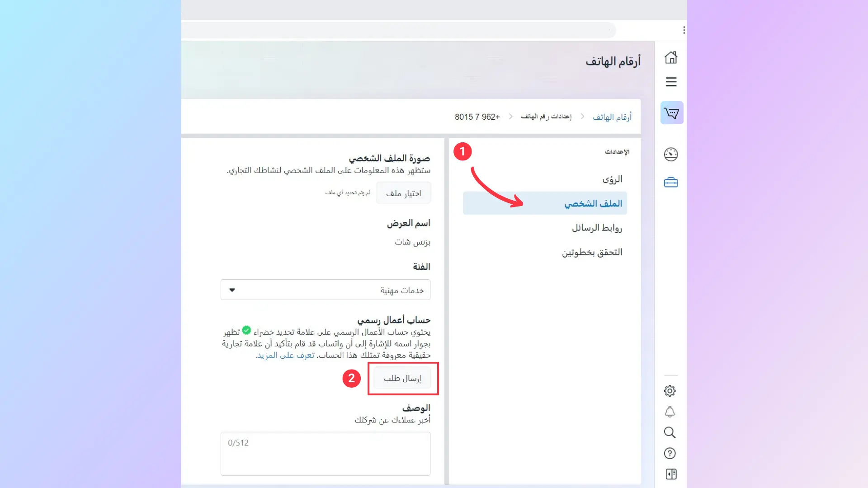Click the أرقام الهاتف breadcrumb link
Viewport: 868px width, 488px height.
612,117
